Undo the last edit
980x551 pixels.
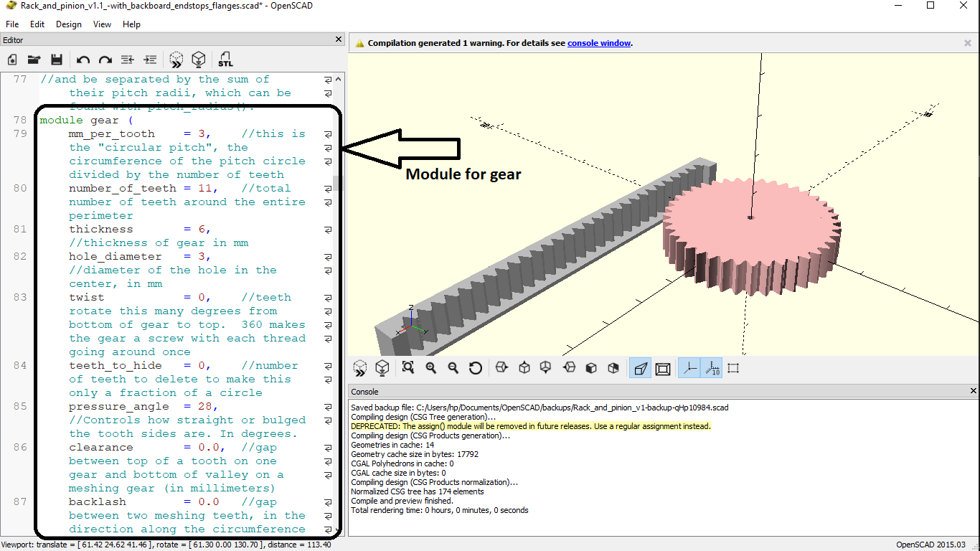coord(83,60)
